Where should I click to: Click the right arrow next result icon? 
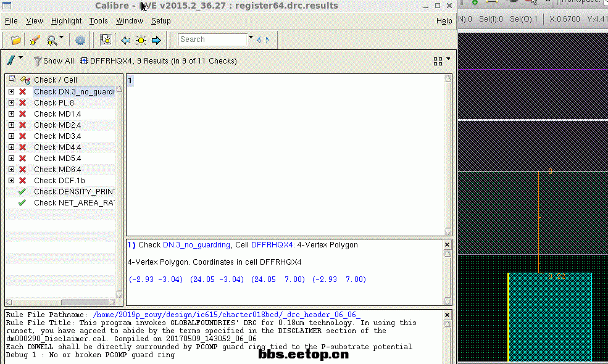[x=156, y=40]
